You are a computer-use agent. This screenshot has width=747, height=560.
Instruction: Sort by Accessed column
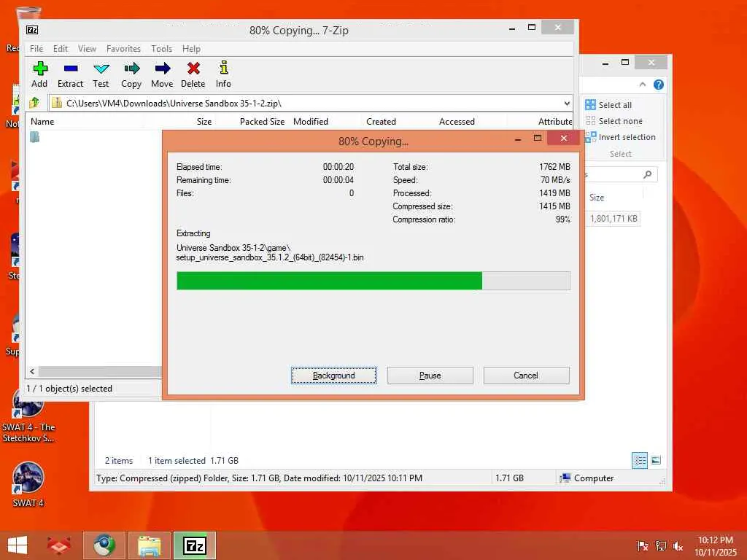[x=457, y=122]
